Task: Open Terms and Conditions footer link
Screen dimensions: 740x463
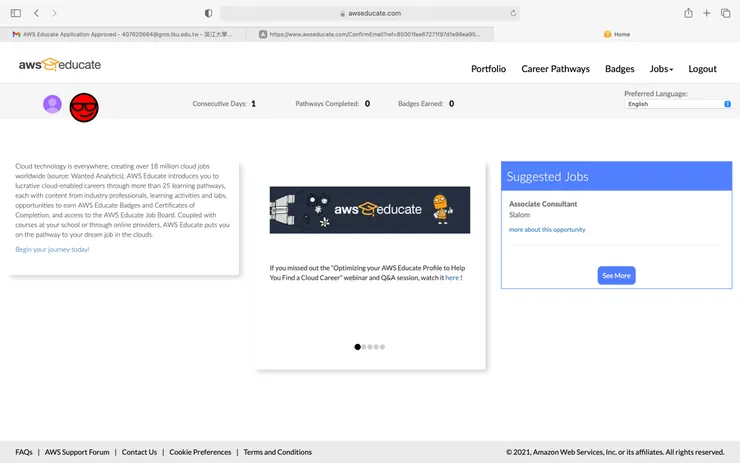Action: point(278,452)
